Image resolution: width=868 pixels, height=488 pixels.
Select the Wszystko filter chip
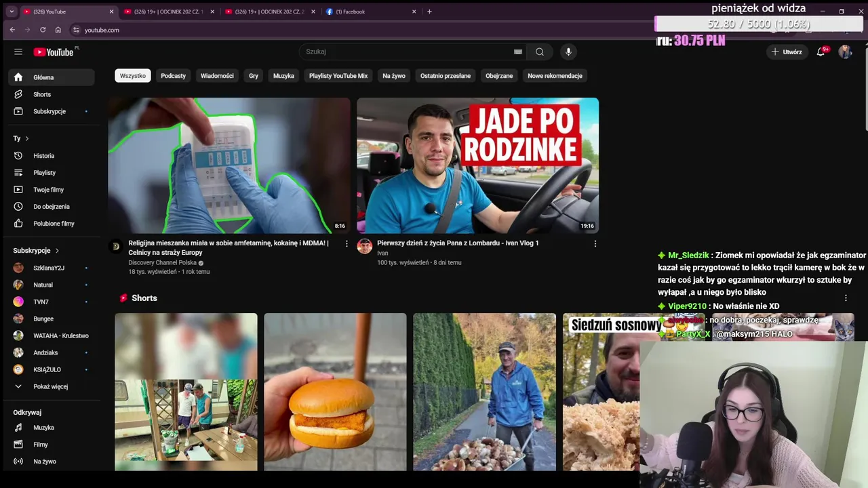coord(133,76)
